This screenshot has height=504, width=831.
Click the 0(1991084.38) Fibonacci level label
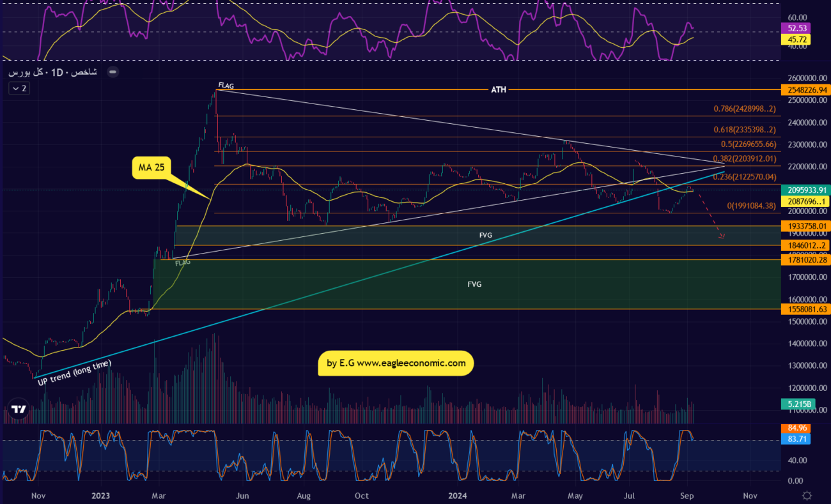pos(751,206)
